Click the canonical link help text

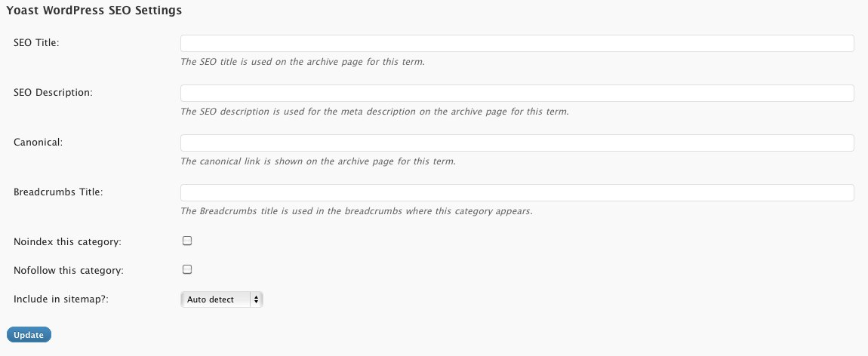coord(319,162)
